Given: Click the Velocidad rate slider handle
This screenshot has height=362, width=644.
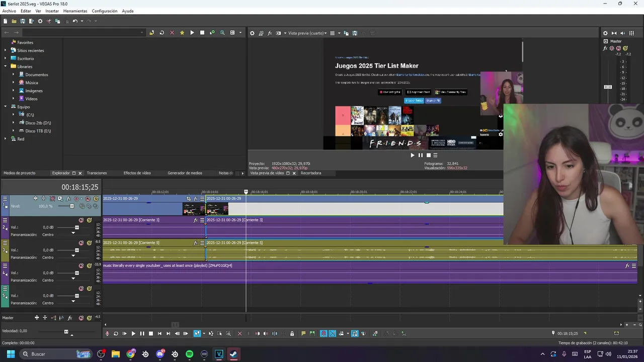Looking at the screenshot, I should click(66, 331).
